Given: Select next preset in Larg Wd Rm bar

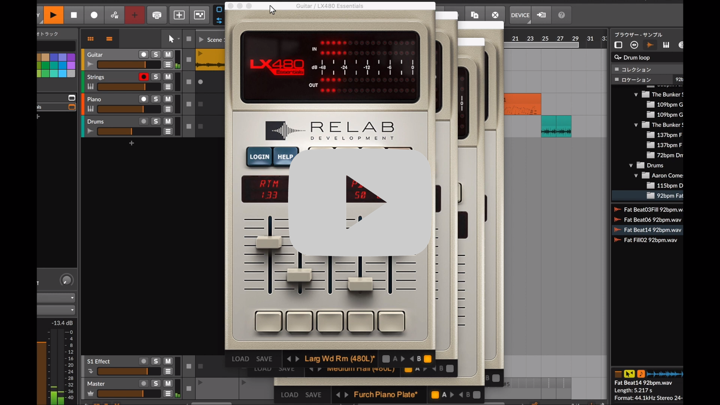Looking at the screenshot, I should [297, 359].
